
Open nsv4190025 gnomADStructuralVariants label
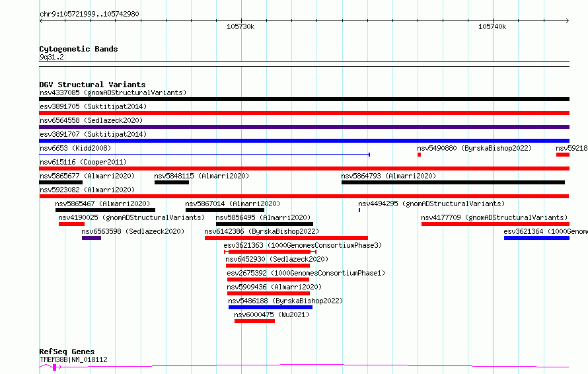[x=131, y=217]
